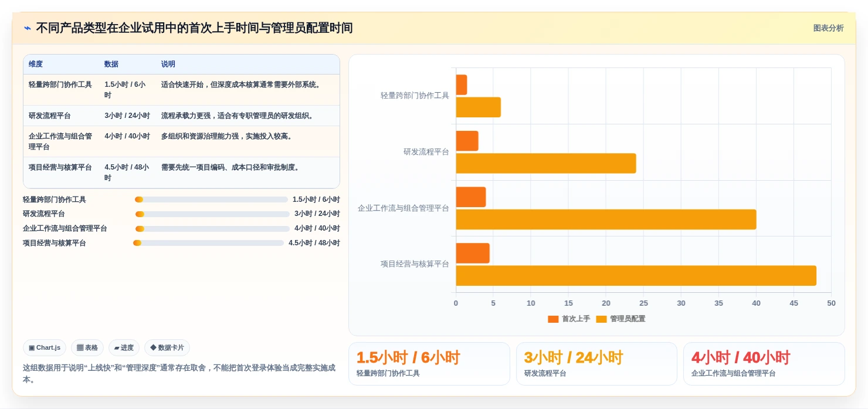Click the lightning icon beside the title

pyautogui.click(x=27, y=28)
